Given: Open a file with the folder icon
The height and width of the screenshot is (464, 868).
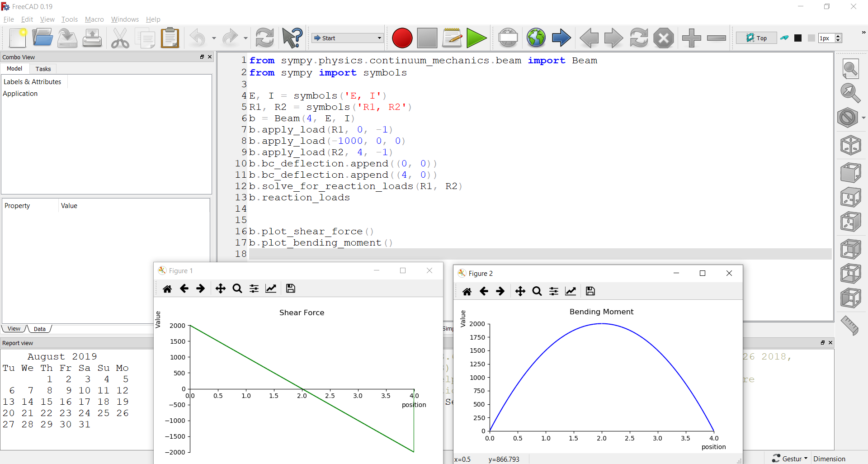Looking at the screenshot, I should tap(42, 38).
